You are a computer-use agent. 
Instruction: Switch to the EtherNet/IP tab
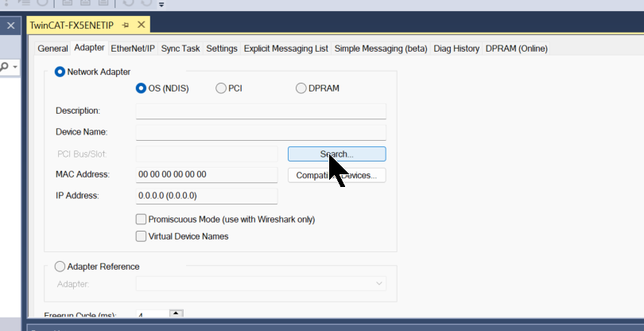[133, 49]
